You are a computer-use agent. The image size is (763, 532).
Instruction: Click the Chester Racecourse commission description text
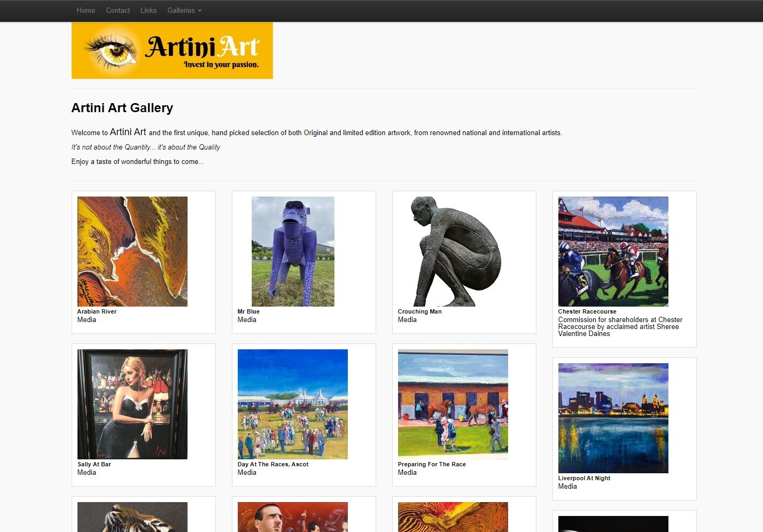tap(620, 326)
